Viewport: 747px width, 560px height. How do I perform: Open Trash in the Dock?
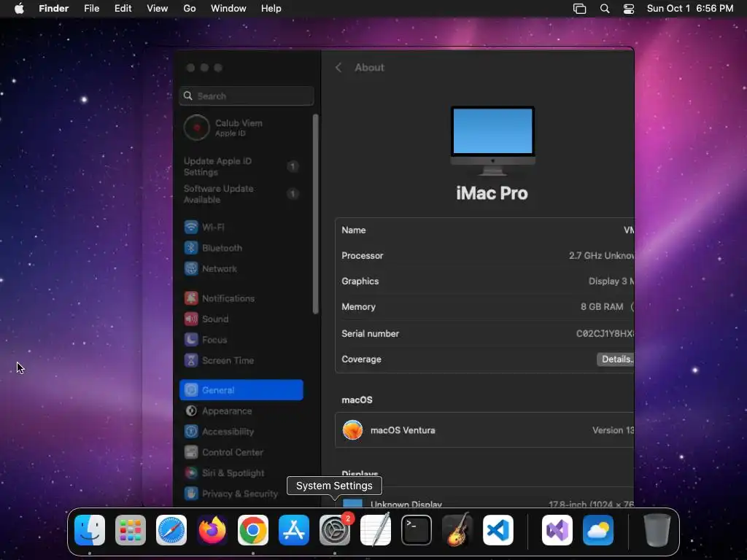657,530
